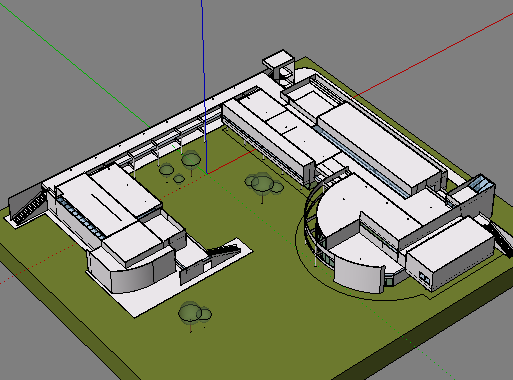Select the small tower at the back corner
Viewport: 513px width, 380px height.
(279, 68)
